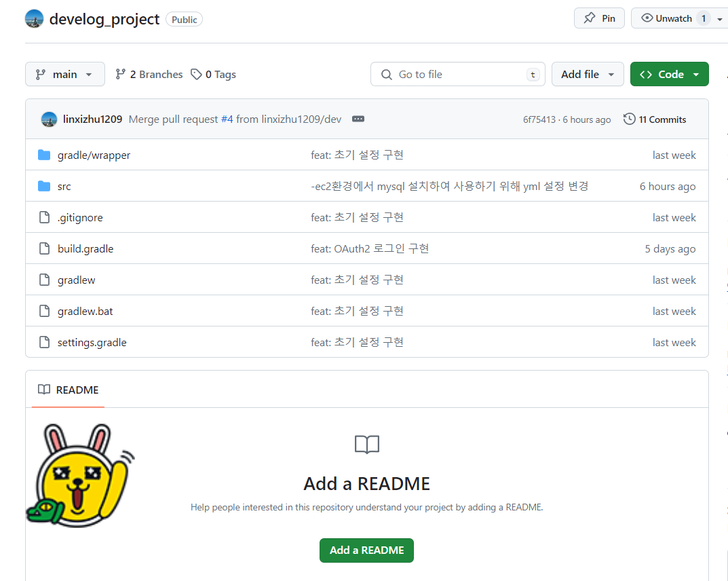Click the file icon for gradlew row
728x581 pixels.
[44, 280]
